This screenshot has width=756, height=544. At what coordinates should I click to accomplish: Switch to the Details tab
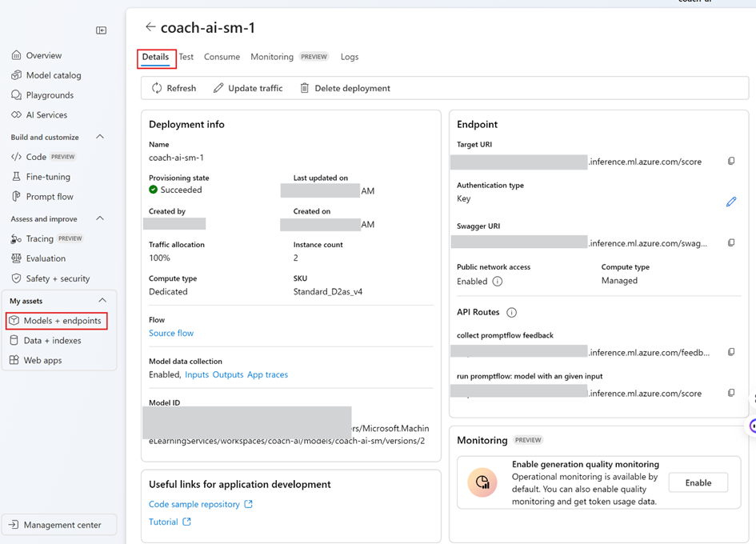155,57
